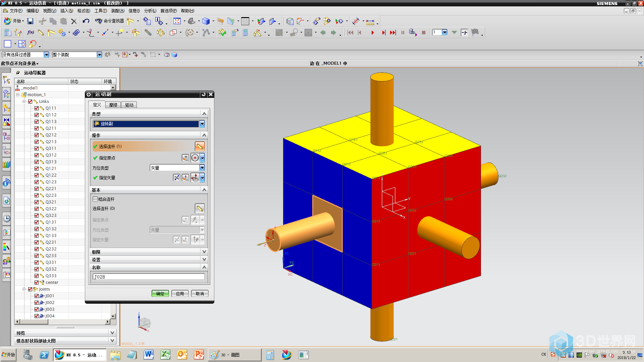Screen dimensions: 644x362
Task: Click the animation Play button
Action: [372, 33]
